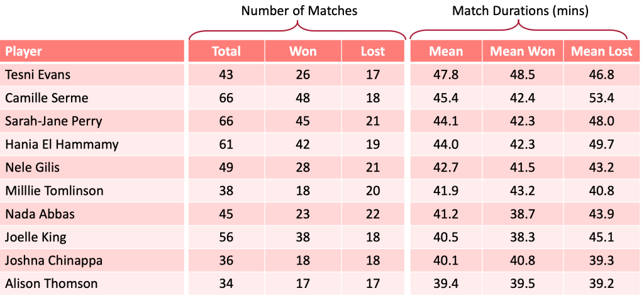Select Joshna Chinappa's name cell

[53, 261]
